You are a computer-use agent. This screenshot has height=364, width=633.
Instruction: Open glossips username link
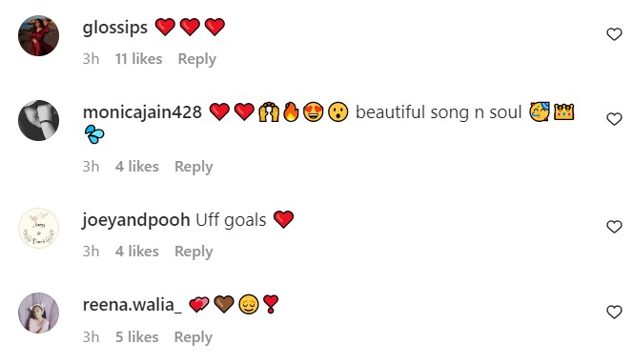click(115, 28)
